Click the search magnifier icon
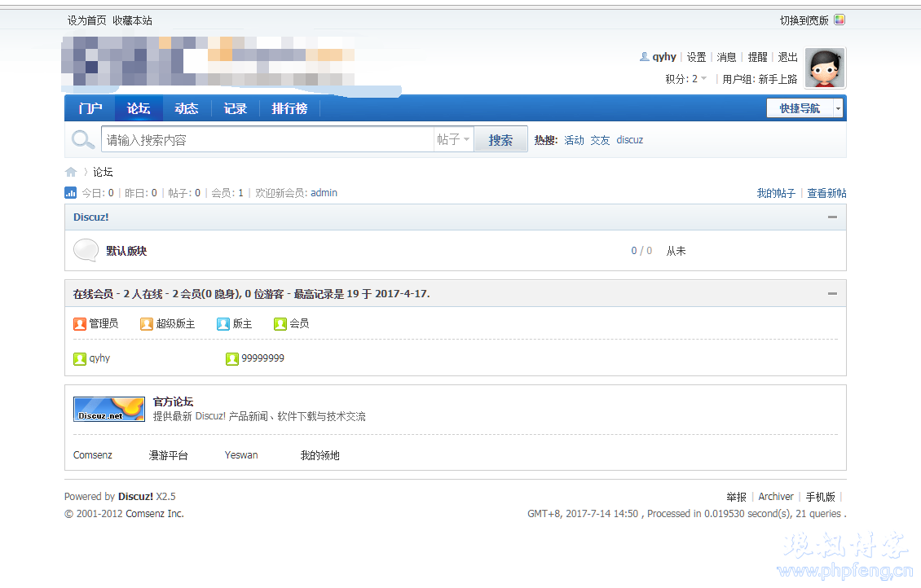This screenshot has width=921, height=588. coord(82,139)
